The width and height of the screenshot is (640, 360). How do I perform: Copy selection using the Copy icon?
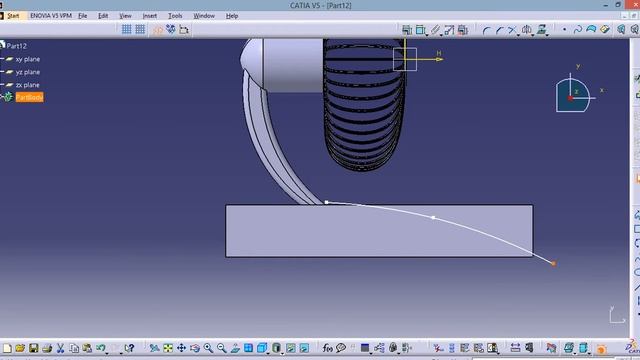click(x=74, y=348)
